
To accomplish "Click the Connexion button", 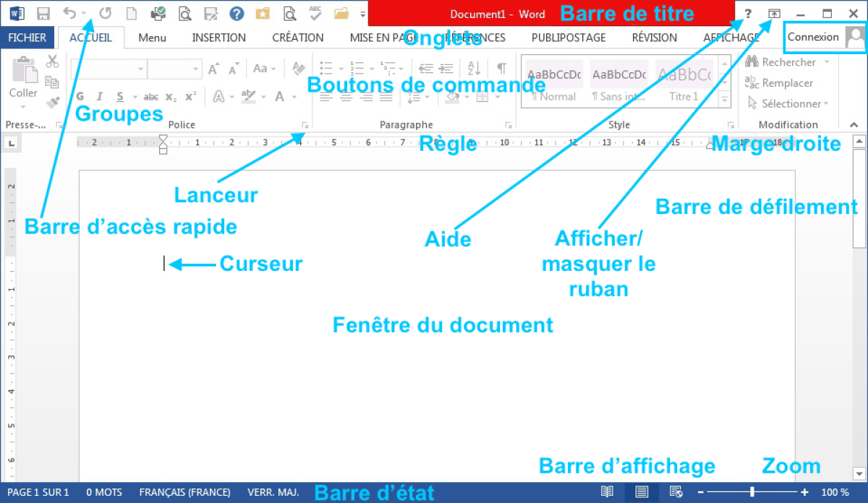I will click(814, 36).
